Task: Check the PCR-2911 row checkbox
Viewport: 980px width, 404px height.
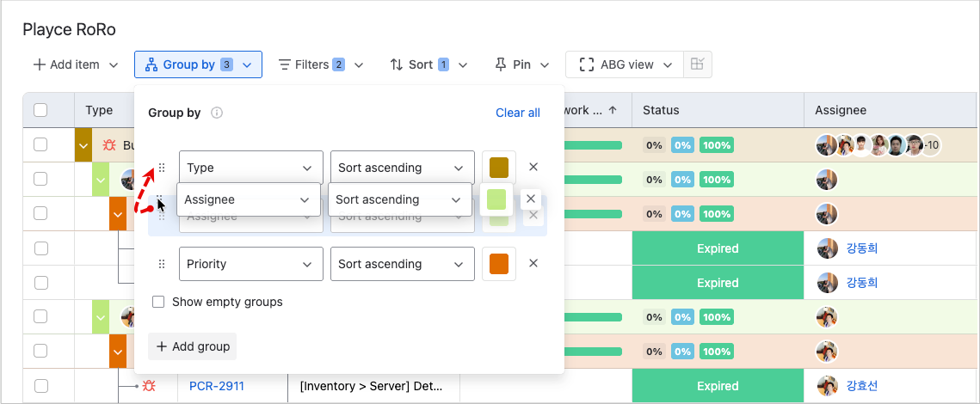Action: point(40,386)
